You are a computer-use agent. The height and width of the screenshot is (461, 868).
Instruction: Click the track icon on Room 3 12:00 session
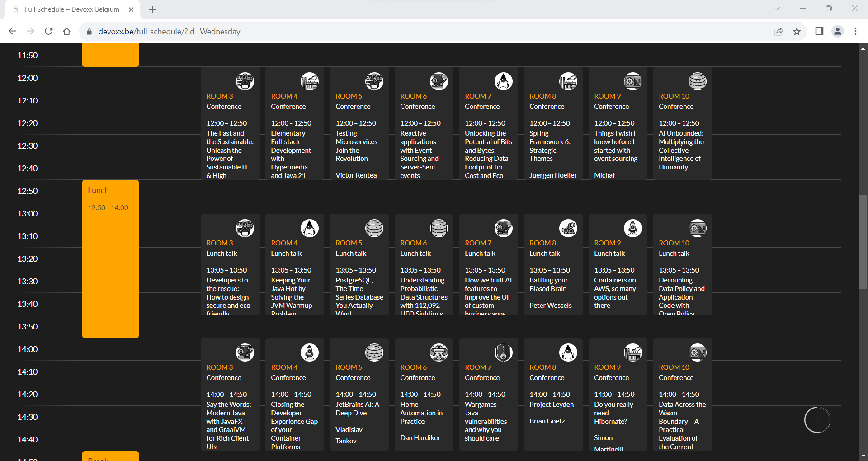pyautogui.click(x=245, y=81)
